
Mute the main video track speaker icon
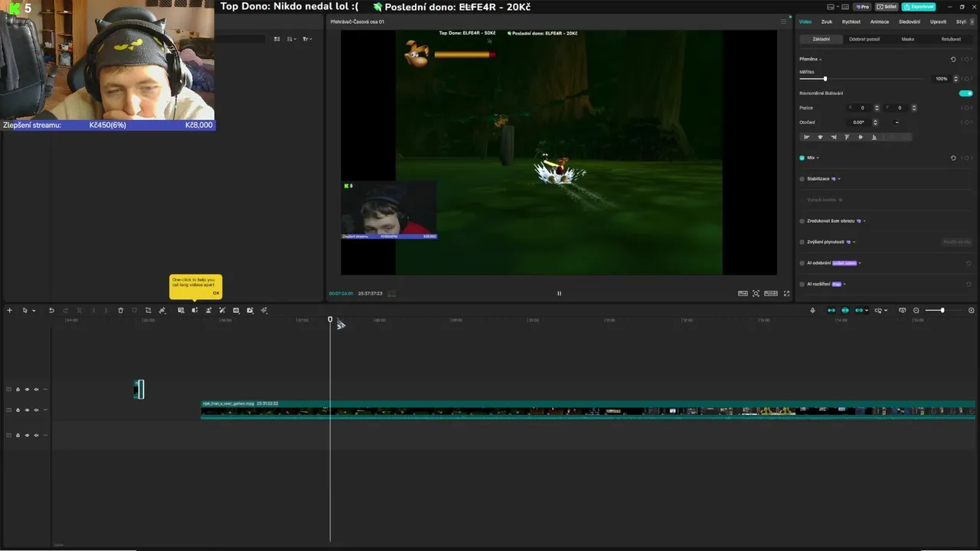(36, 410)
